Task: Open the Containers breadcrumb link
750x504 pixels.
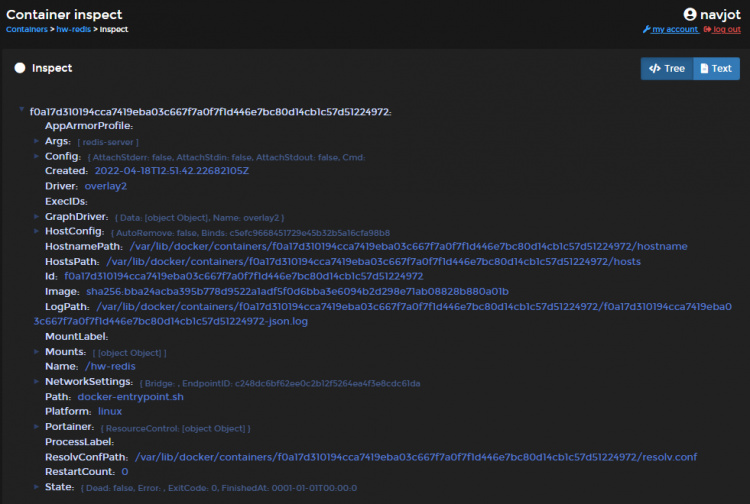Action: (x=28, y=29)
